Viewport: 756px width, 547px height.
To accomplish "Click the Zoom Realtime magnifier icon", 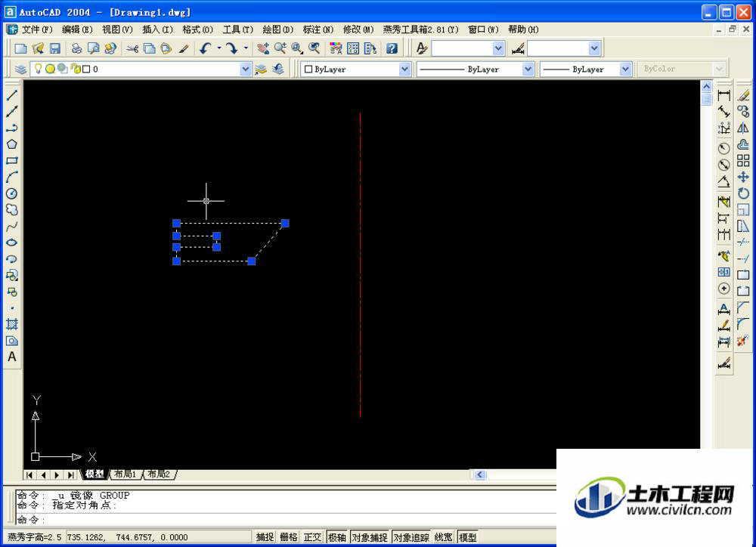I will (x=280, y=48).
